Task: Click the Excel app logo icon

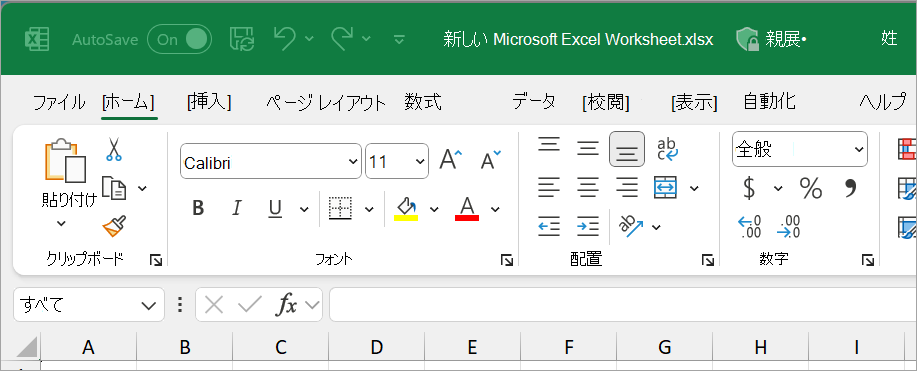Action: [37, 39]
